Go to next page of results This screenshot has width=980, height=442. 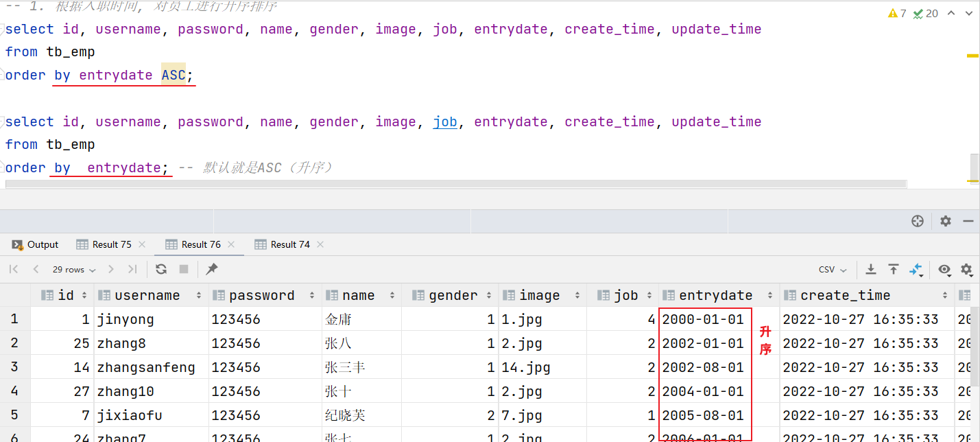111,269
